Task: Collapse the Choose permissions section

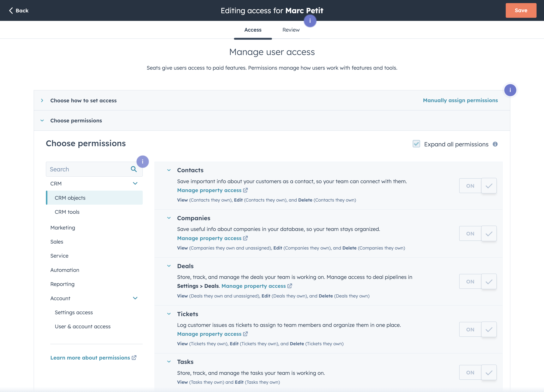Action: [42, 121]
